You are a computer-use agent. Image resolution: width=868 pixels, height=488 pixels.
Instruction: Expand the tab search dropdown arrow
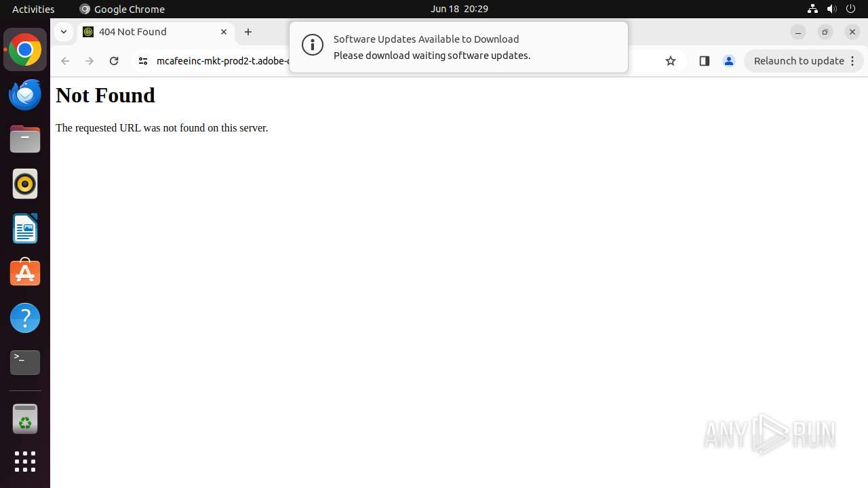(63, 32)
